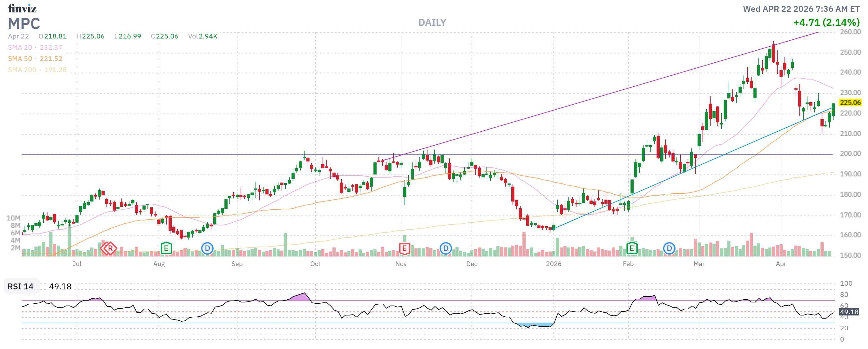Click the blue D dividend marker before December
Image resolution: width=868 pixels, height=349 pixels.
point(445,249)
